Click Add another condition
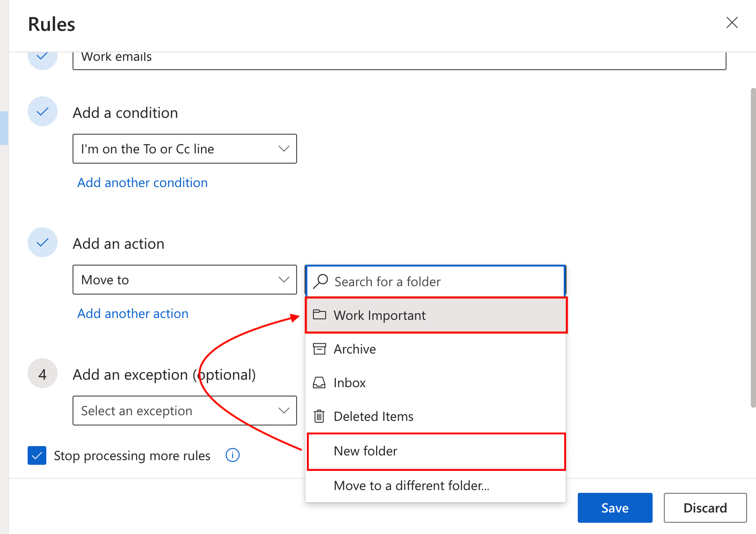This screenshot has width=756, height=534. tap(142, 182)
